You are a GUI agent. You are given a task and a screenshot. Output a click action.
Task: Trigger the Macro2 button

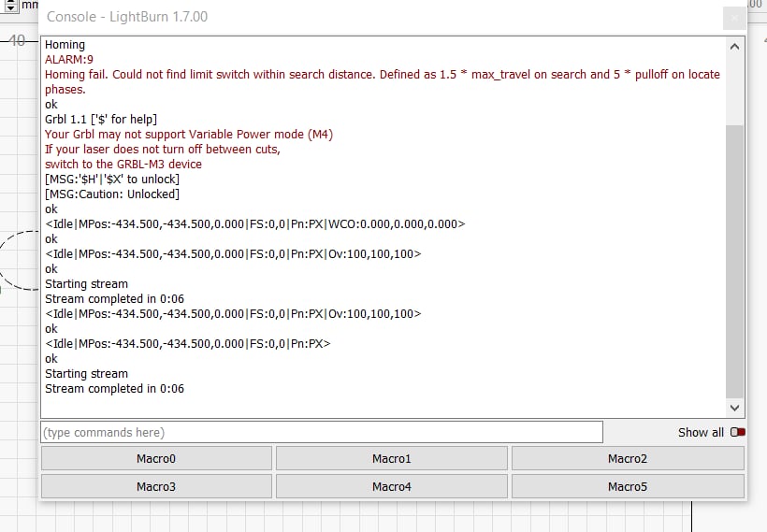tap(627, 458)
